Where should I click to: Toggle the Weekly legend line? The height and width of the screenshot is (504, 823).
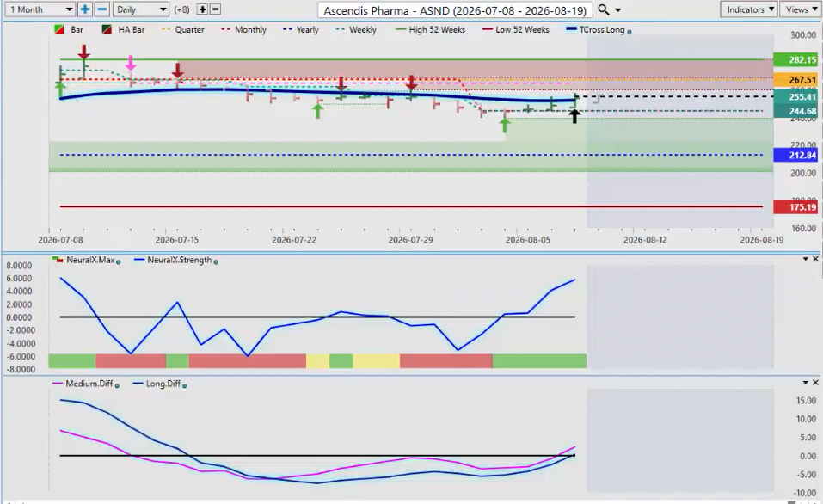[x=356, y=30]
